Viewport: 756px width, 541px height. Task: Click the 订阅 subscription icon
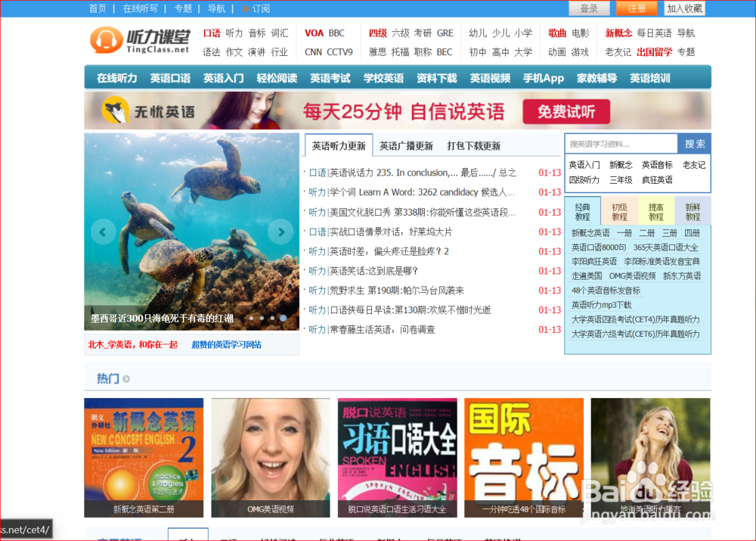(x=249, y=8)
